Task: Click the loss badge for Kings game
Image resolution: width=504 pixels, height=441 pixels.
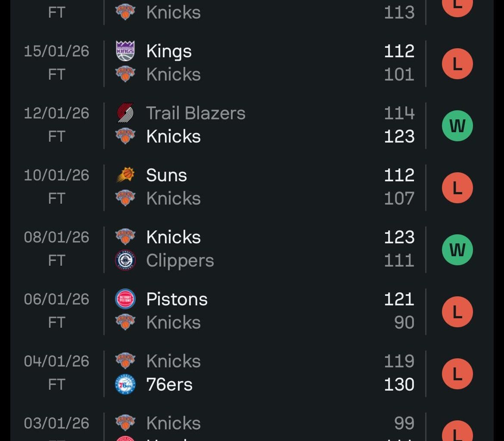Action: [457, 64]
